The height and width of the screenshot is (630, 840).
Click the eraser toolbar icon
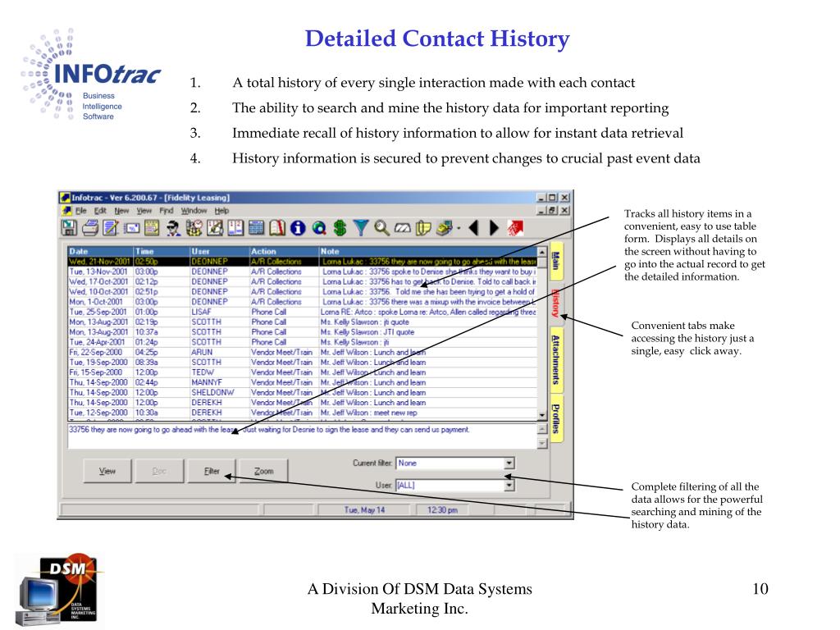pyautogui.click(x=402, y=229)
